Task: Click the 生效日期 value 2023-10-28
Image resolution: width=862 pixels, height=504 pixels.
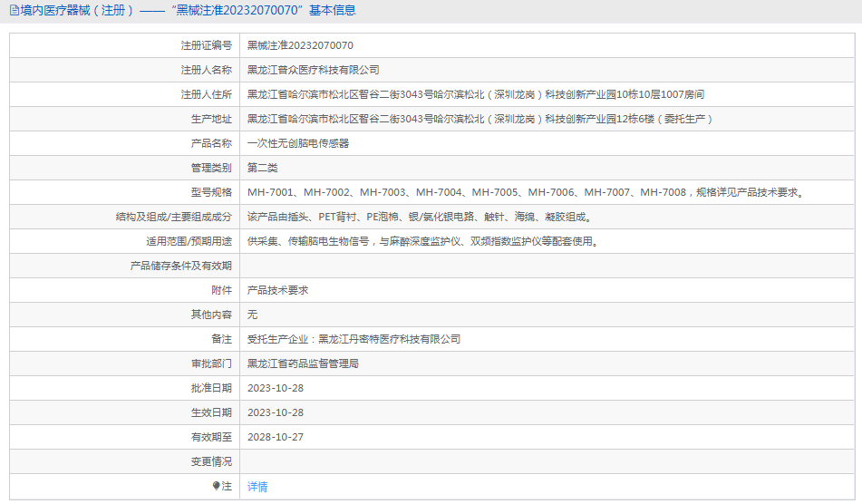Action: 276,412
